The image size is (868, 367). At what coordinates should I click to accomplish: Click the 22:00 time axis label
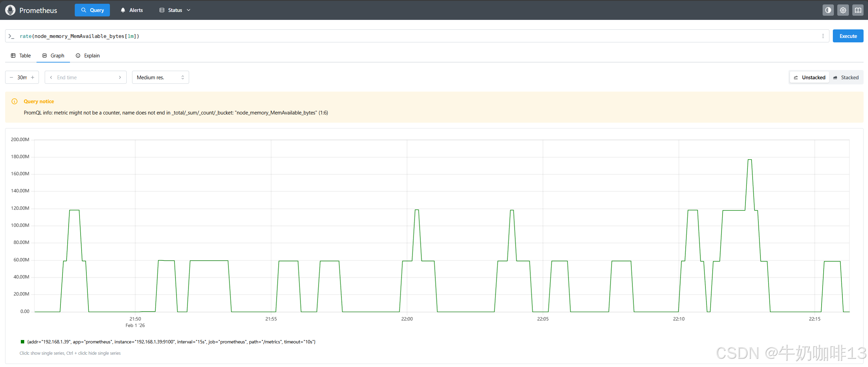(x=407, y=319)
